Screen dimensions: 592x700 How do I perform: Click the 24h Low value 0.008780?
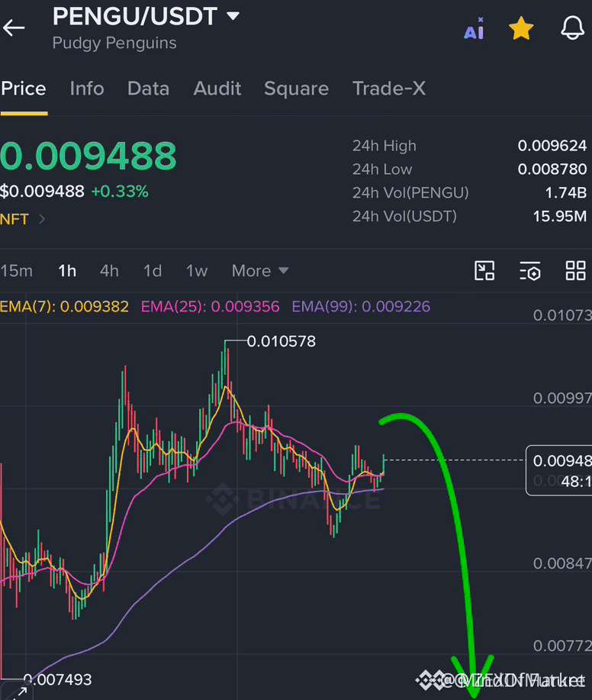pyautogui.click(x=552, y=169)
